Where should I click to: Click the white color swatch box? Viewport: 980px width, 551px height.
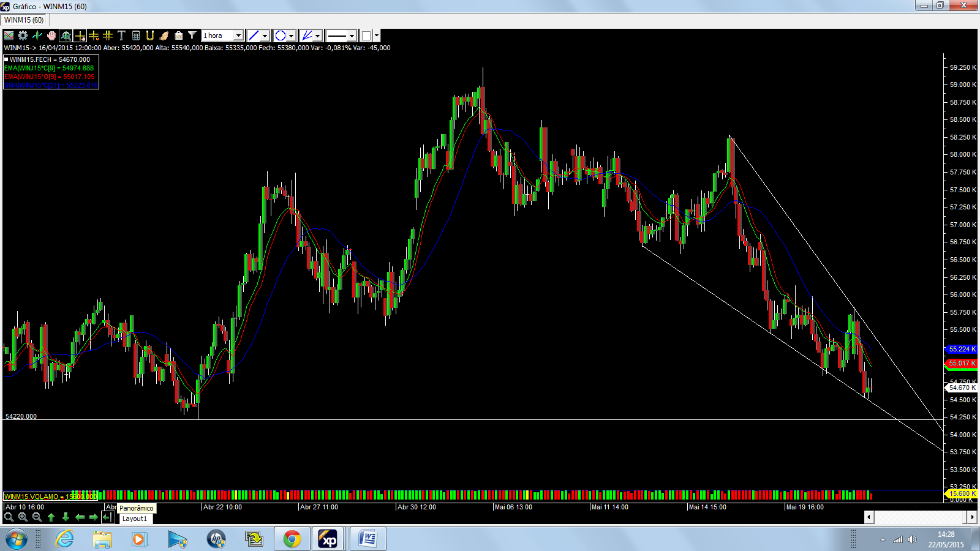coord(366,36)
